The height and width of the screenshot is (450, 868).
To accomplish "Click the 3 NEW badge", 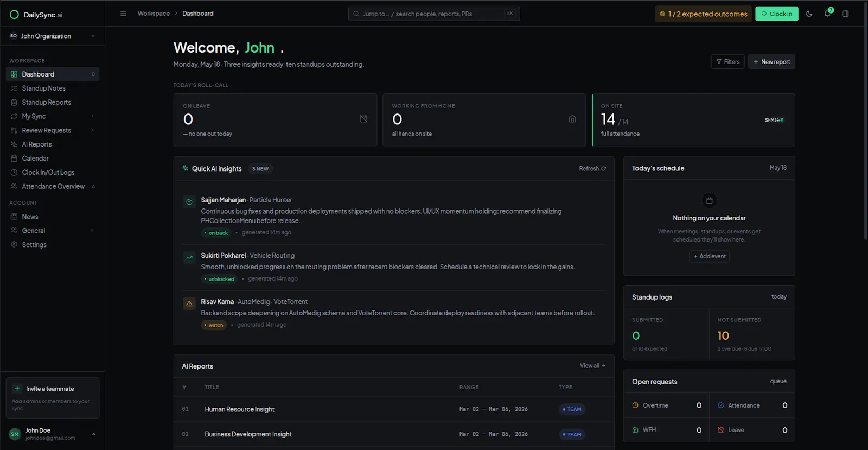I will (260, 169).
